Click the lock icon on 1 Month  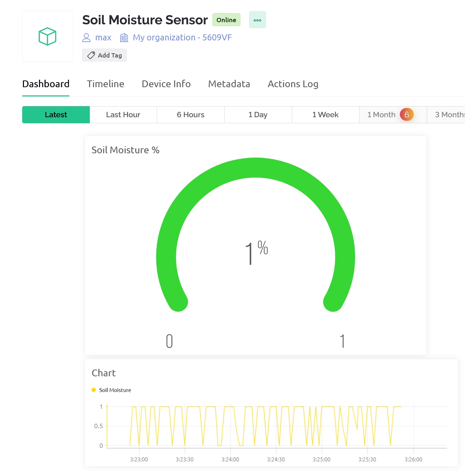(407, 115)
